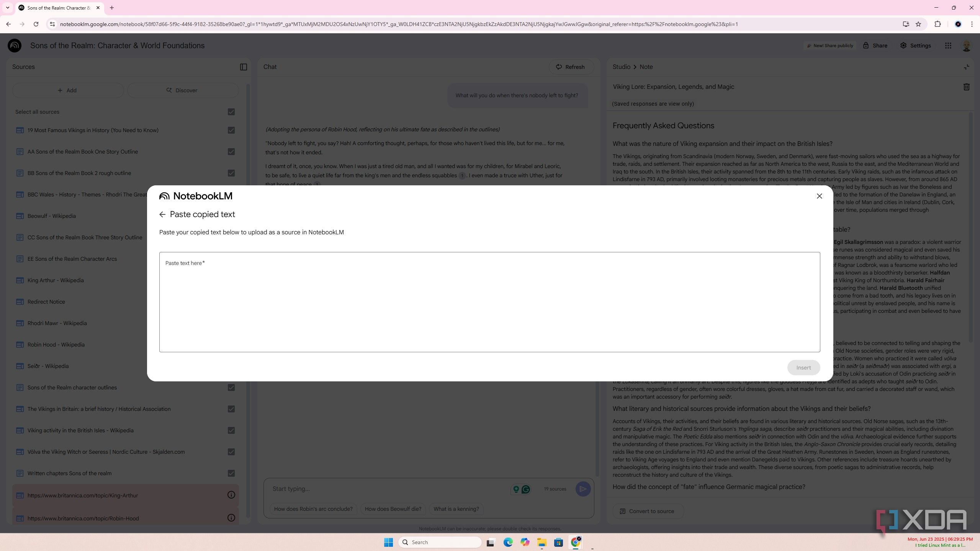
Task: Open browser extensions puzzle icon
Action: tap(937, 24)
